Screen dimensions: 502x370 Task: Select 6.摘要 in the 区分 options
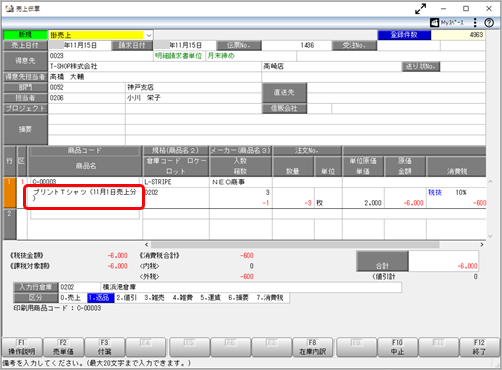[238, 298]
